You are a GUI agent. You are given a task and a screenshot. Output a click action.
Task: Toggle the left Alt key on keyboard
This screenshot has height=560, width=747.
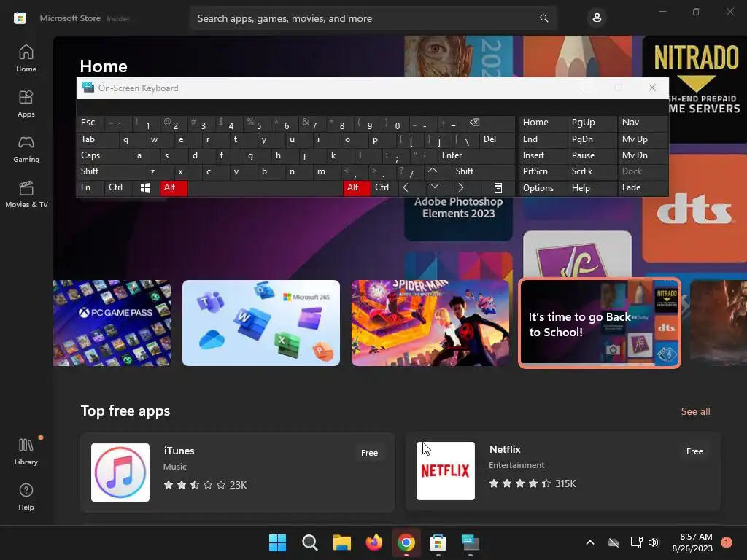[174, 187]
